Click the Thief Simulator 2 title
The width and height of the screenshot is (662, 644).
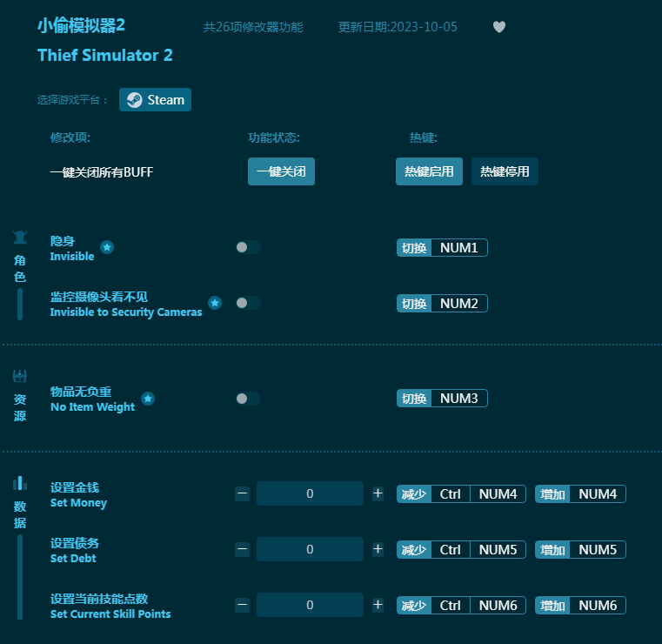coord(104,55)
